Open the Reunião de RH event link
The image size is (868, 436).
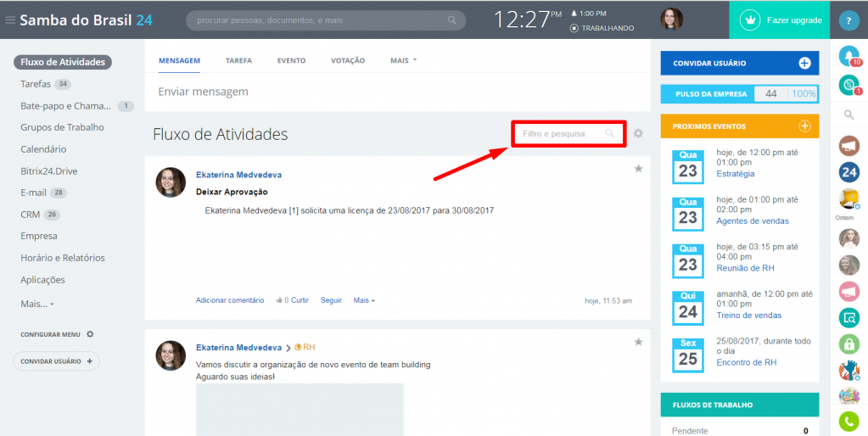click(x=745, y=268)
